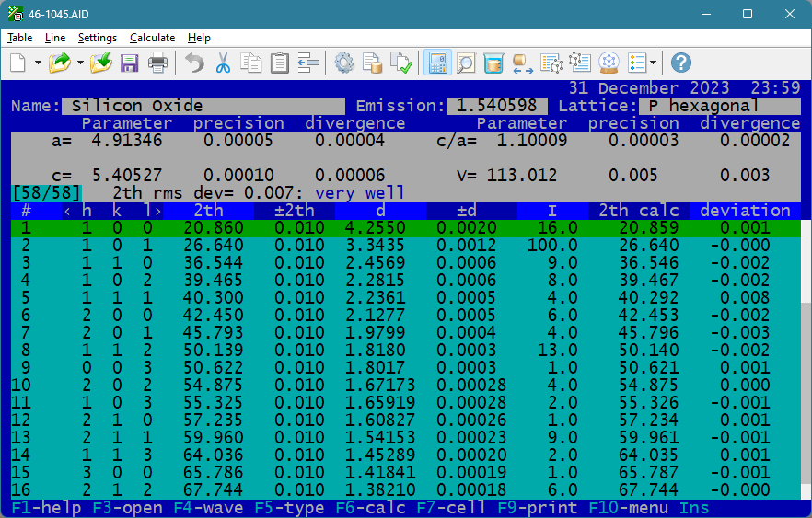Click the I intensity column header

[x=552, y=211]
